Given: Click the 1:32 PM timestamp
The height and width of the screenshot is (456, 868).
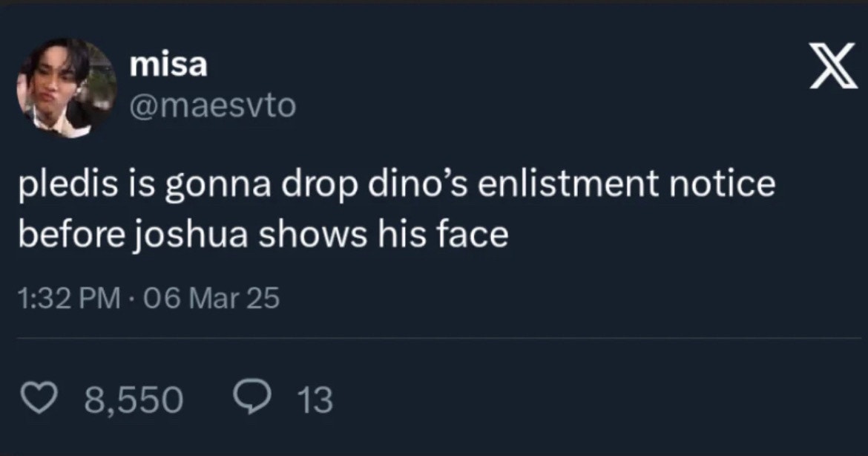Looking at the screenshot, I should point(68,299).
